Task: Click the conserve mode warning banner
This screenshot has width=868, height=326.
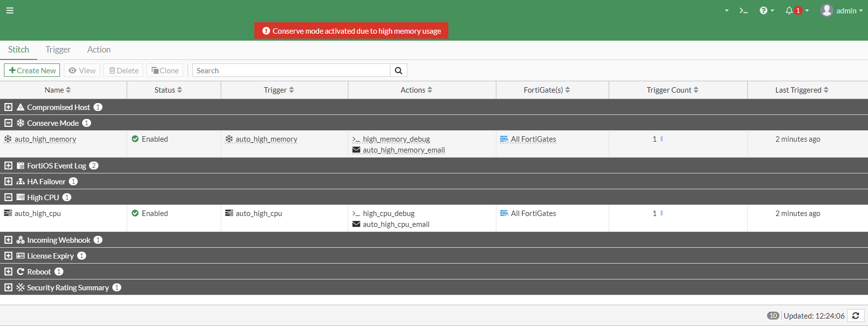Action: [351, 31]
